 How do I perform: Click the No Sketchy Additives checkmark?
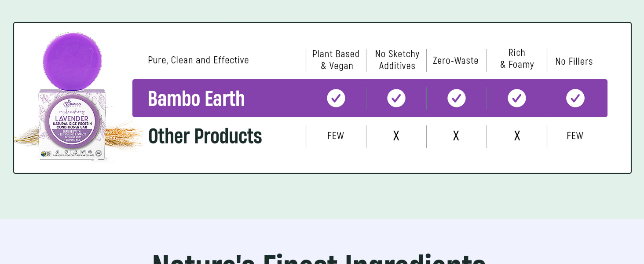click(x=396, y=98)
